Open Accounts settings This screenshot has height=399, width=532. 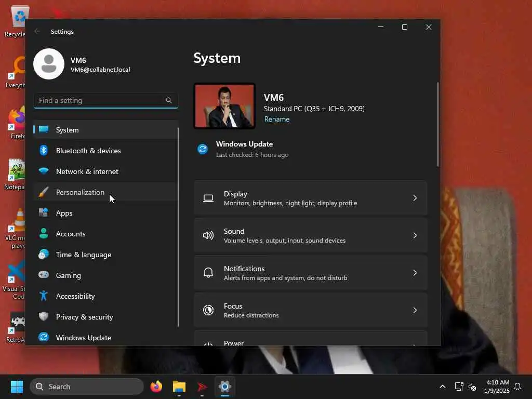click(x=105, y=234)
